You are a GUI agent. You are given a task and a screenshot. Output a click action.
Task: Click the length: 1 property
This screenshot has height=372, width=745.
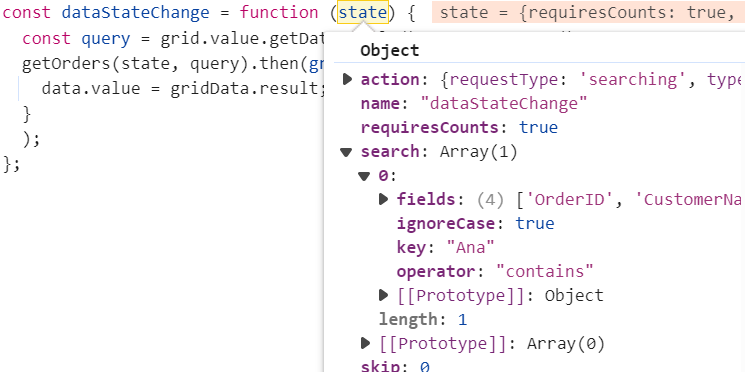pos(423,319)
